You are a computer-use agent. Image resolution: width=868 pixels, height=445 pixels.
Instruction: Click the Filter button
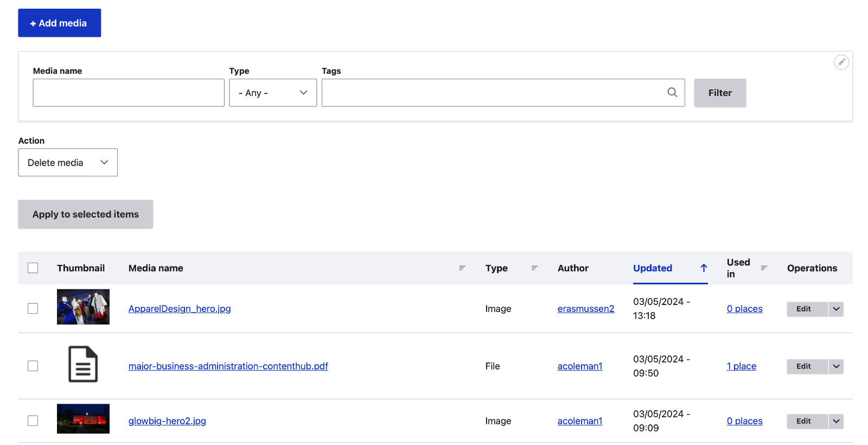tap(720, 93)
